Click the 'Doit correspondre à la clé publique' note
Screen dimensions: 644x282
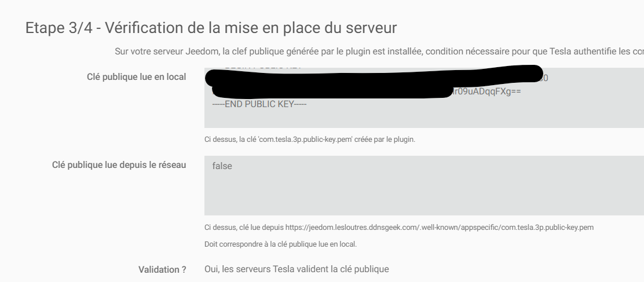[280, 244]
